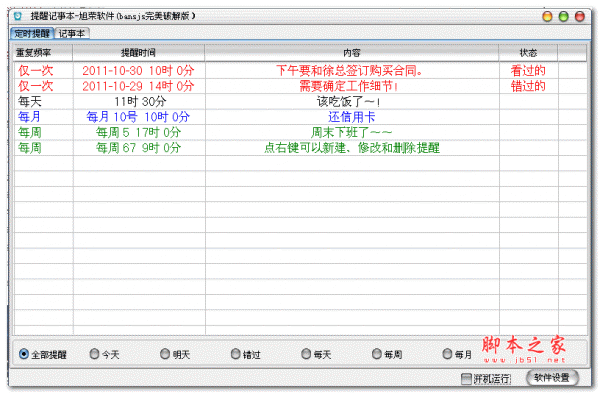
Task: Click the green maximize window button
Action: tap(564, 16)
